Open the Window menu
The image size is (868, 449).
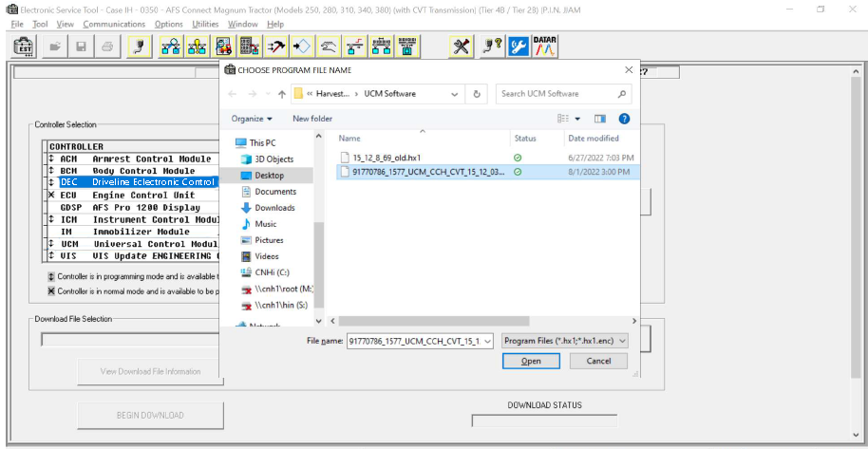pyautogui.click(x=242, y=24)
